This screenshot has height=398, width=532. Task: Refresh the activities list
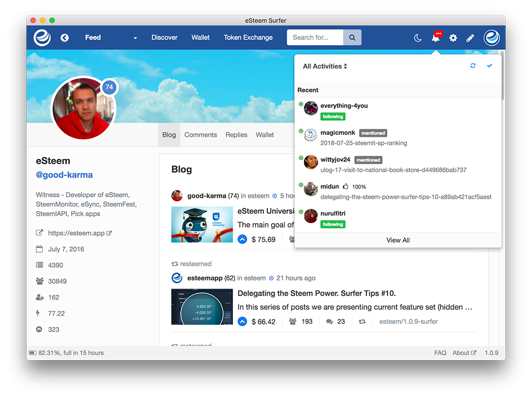(473, 66)
